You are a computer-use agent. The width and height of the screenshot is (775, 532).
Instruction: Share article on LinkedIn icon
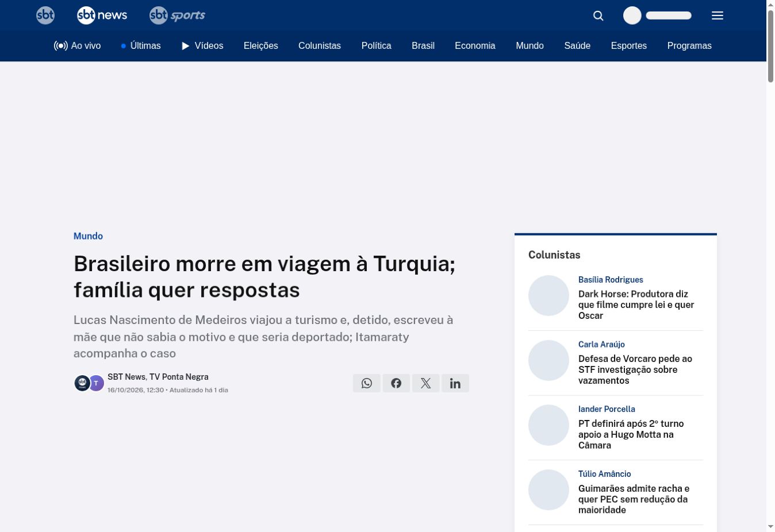(x=455, y=383)
